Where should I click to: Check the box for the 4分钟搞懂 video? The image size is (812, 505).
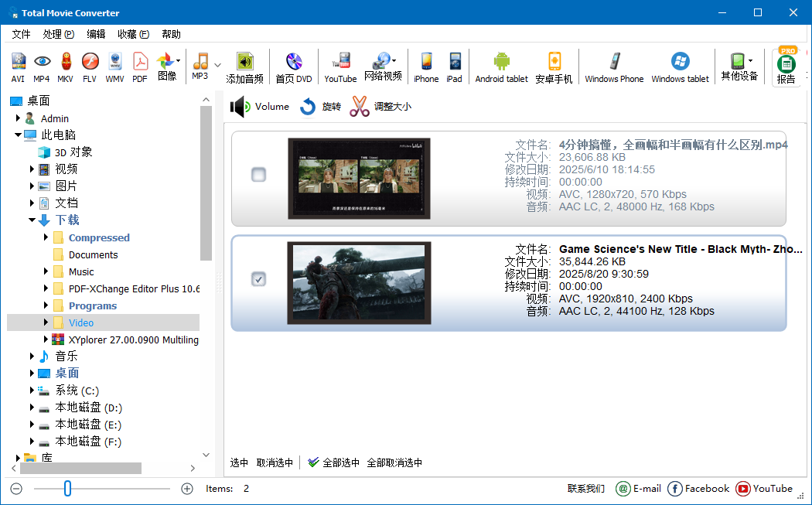[x=258, y=175]
